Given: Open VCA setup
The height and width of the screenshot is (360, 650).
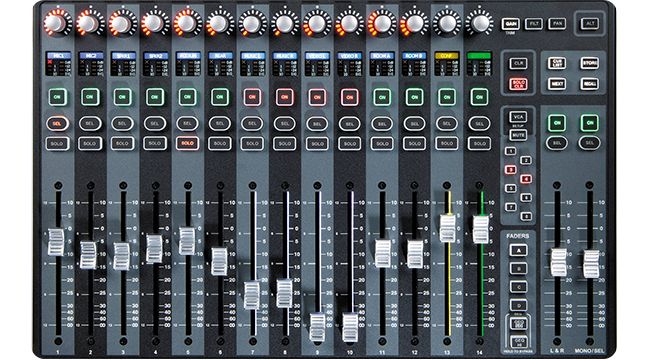Looking at the screenshot, I should [x=518, y=117].
